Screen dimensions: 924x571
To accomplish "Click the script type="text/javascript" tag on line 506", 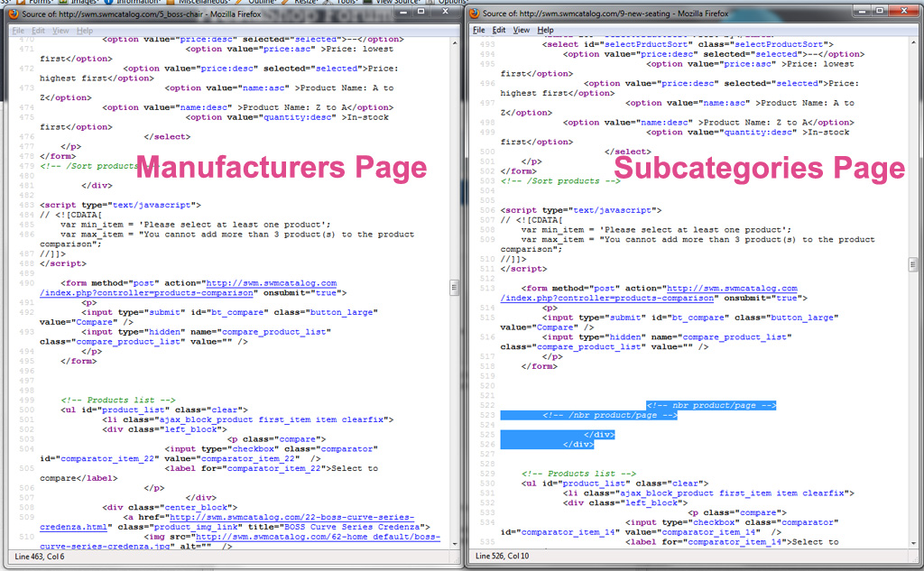I will 581,210.
